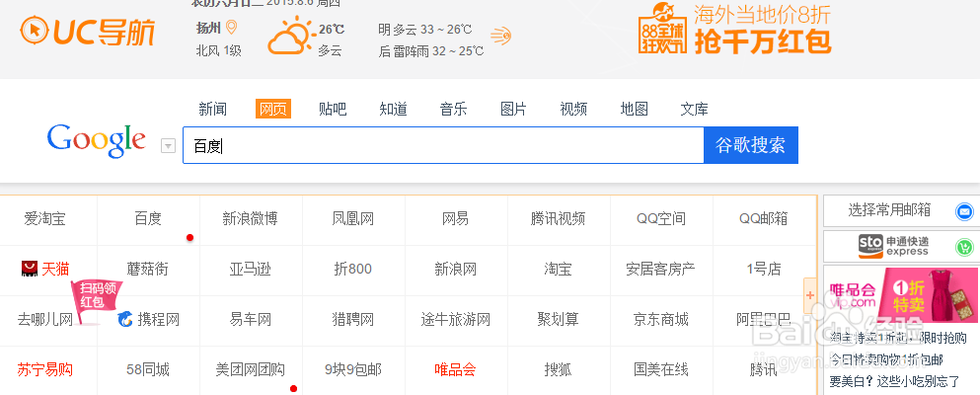980x395 pixels.
Task: Open the 阿里巴巴 link
Action: point(764,320)
